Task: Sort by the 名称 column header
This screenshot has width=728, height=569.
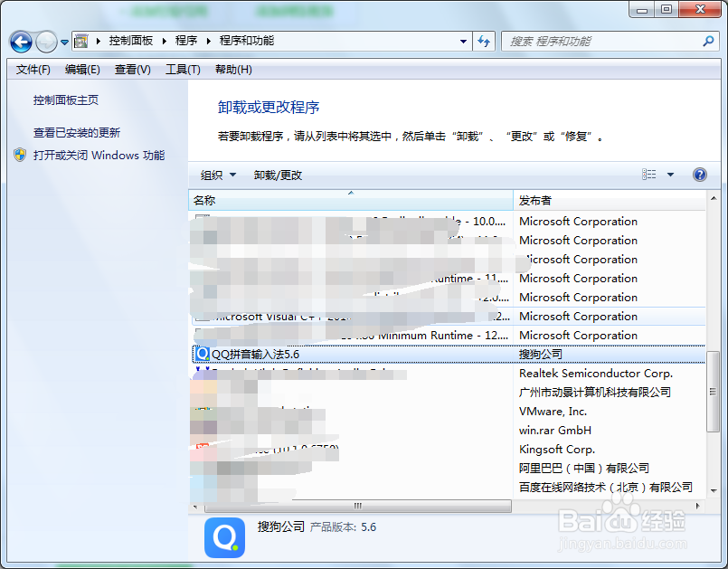Action: tap(351, 201)
